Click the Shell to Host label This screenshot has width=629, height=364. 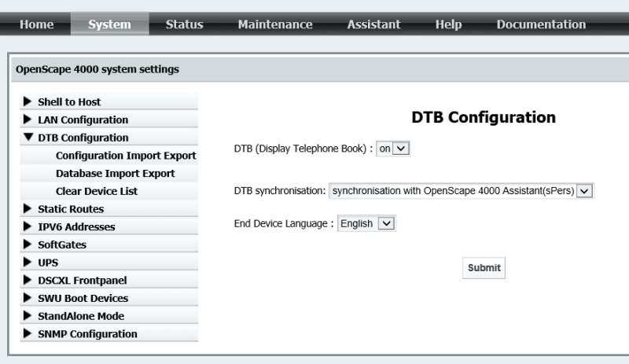[69, 102]
